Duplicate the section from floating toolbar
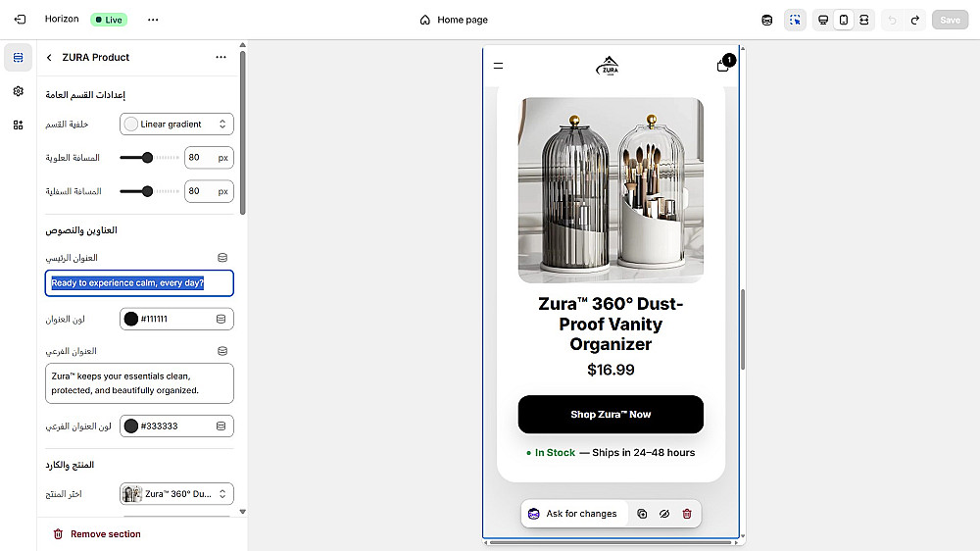The image size is (980, 551). [x=642, y=514]
